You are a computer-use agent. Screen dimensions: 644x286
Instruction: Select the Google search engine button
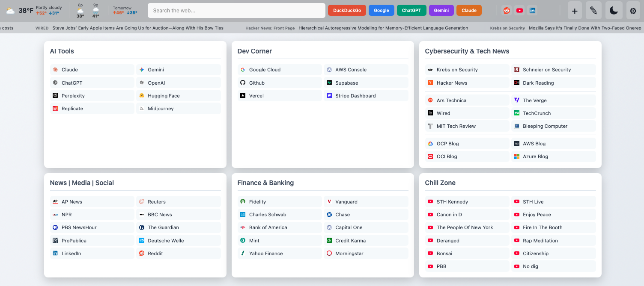[x=381, y=10]
